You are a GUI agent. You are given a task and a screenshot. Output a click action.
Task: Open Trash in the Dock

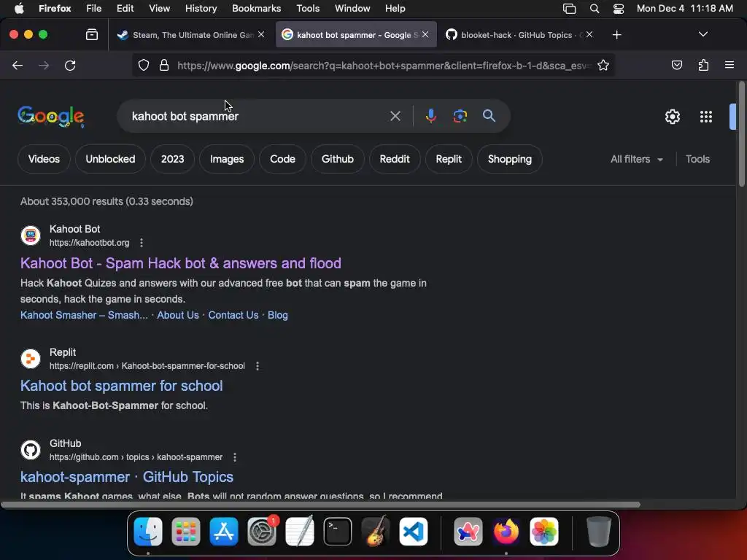pos(598,532)
